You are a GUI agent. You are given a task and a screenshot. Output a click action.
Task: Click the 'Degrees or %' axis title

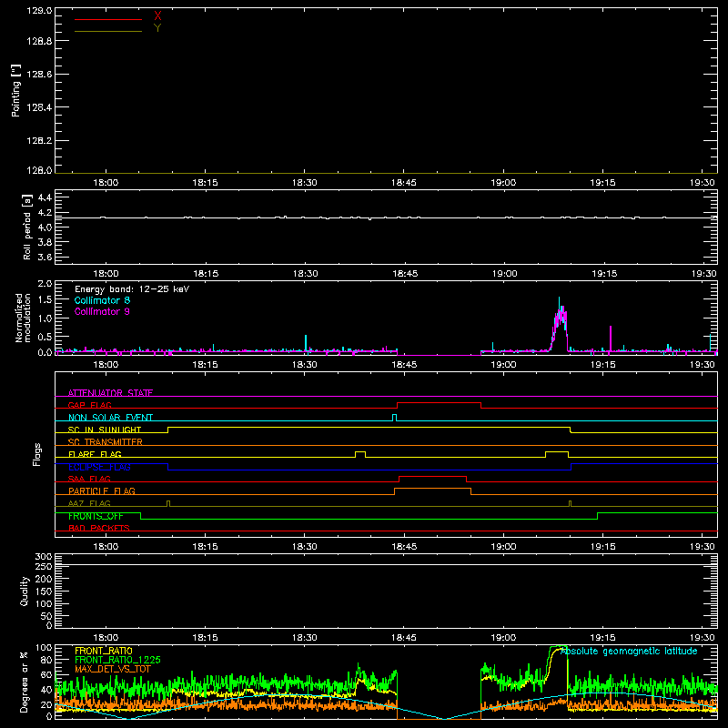[25, 682]
